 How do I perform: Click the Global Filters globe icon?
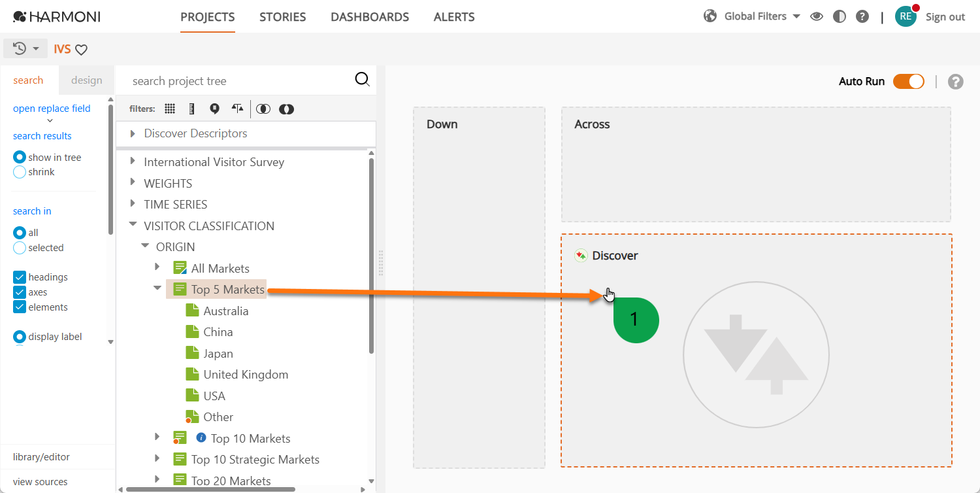click(710, 16)
